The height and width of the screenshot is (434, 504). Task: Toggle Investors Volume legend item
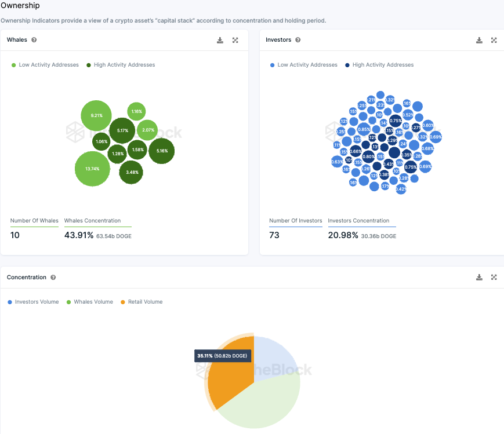pyautogui.click(x=33, y=302)
